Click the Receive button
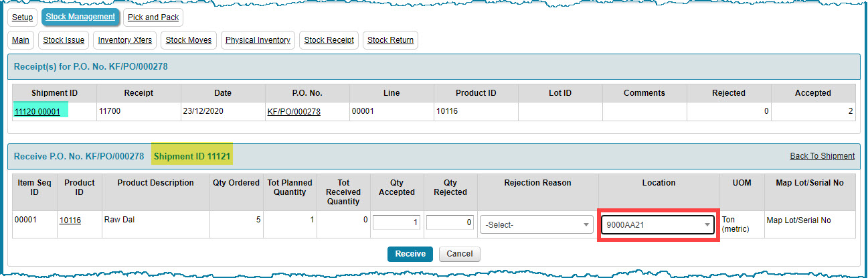The height and width of the screenshot is (278, 868). point(410,254)
